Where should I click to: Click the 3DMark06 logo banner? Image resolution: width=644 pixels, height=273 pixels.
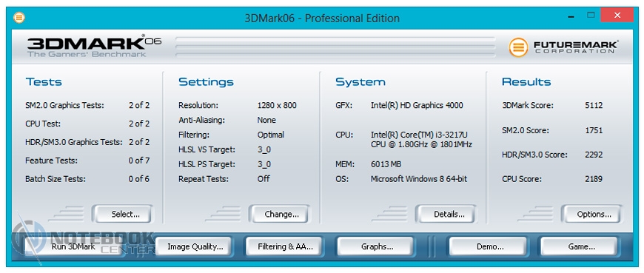(94, 46)
